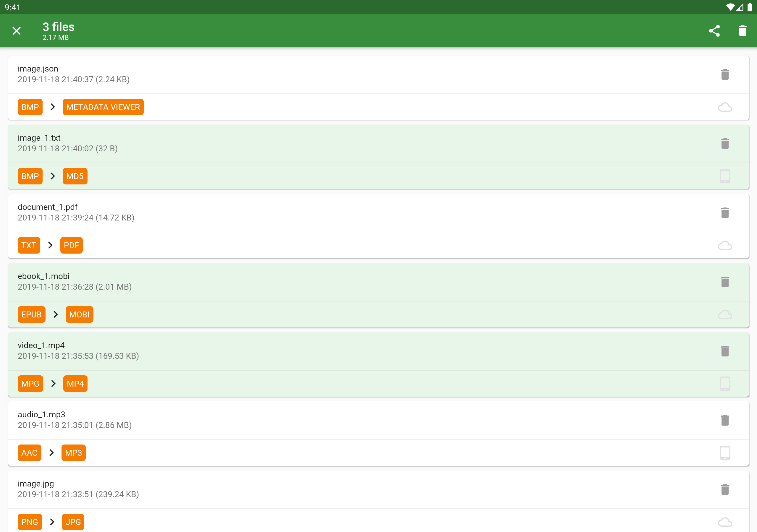757x532 pixels.
Task: Delete image.json with its trash icon
Action: pos(725,74)
